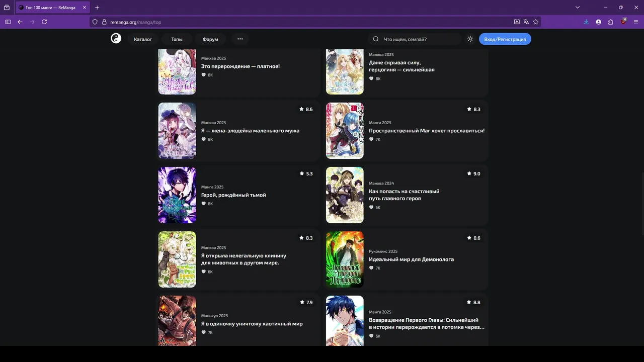Expand the list all tabs chevron

[x=578, y=8]
